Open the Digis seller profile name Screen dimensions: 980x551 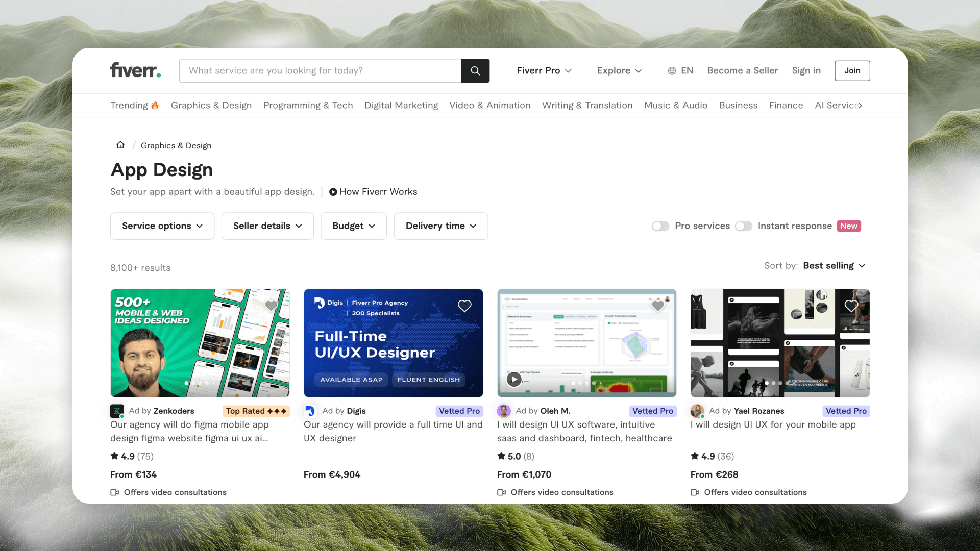coord(356,411)
